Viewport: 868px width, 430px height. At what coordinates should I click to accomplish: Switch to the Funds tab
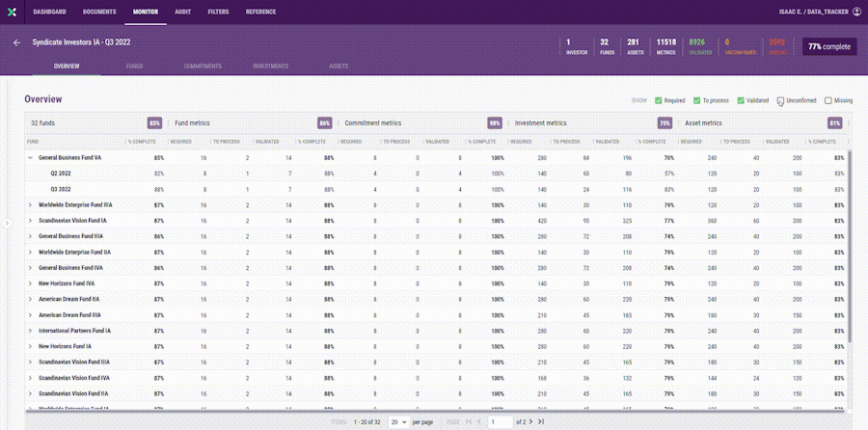(134, 66)
